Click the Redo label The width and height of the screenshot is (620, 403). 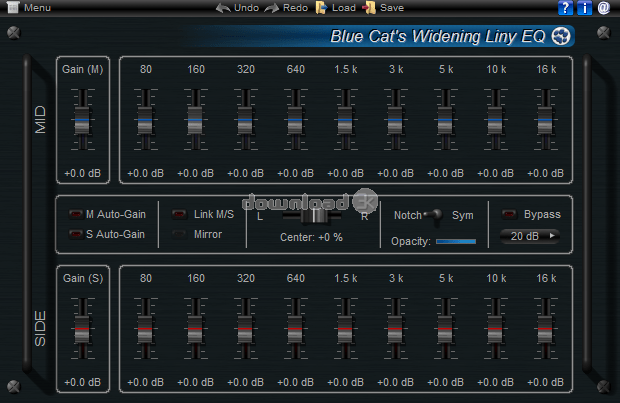click(x=295, y=8)
